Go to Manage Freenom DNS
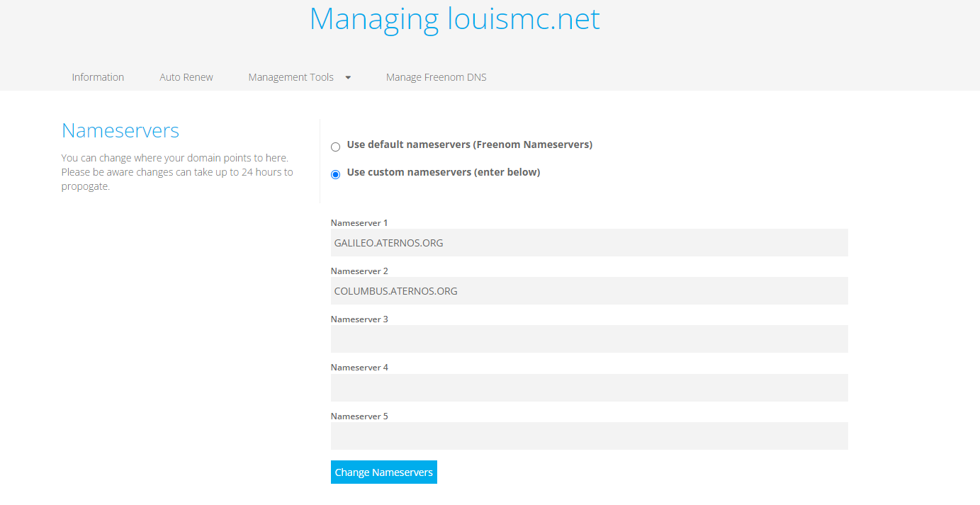The width and height of the screenshot is (980, 505). [x=437, y=77]
